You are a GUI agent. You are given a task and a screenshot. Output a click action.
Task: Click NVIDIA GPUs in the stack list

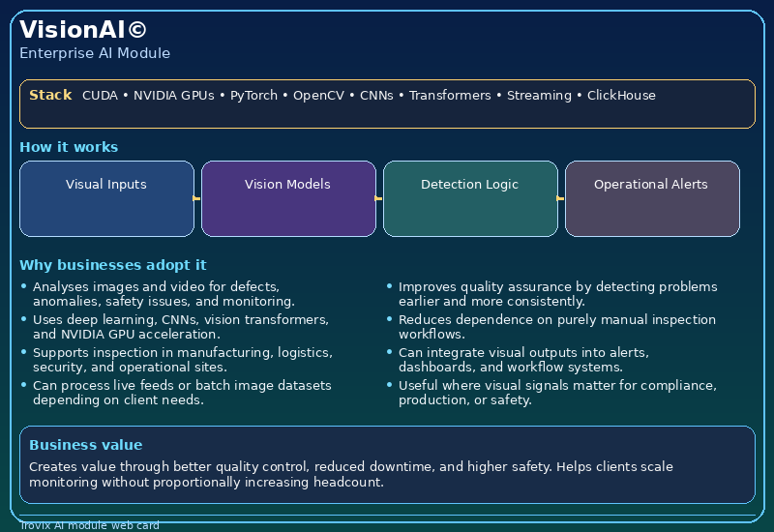174,96
